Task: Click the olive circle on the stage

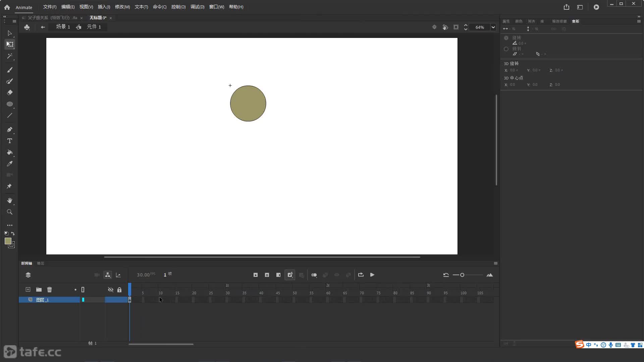Action: pos(248,104)
